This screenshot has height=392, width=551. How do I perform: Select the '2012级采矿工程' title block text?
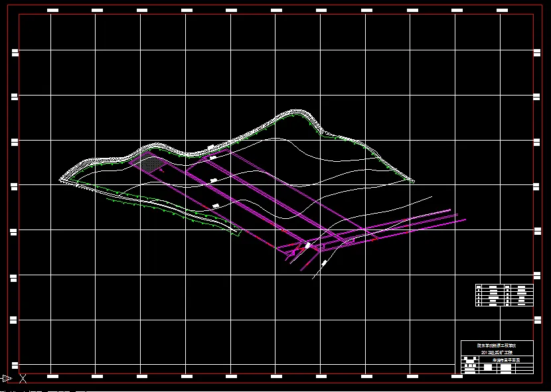click(497, 353)
